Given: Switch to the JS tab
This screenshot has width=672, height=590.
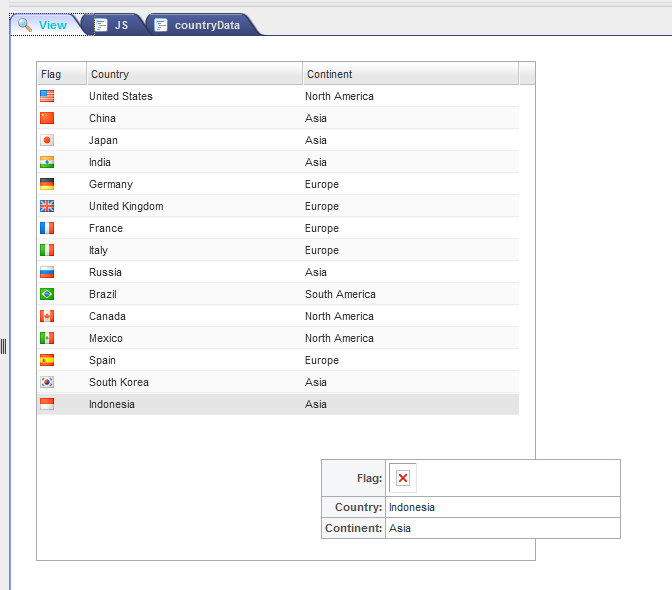Looking at the screenshot, I should pos(112,25).
